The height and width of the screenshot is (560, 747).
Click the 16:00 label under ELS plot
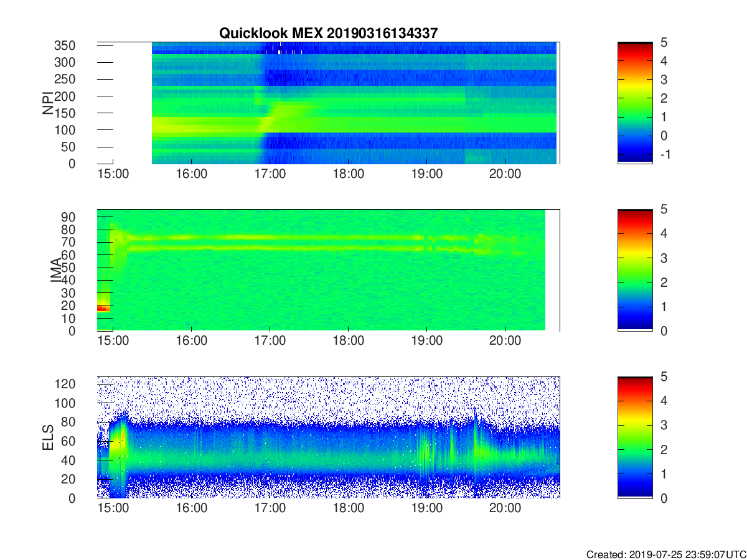[191, 509]
